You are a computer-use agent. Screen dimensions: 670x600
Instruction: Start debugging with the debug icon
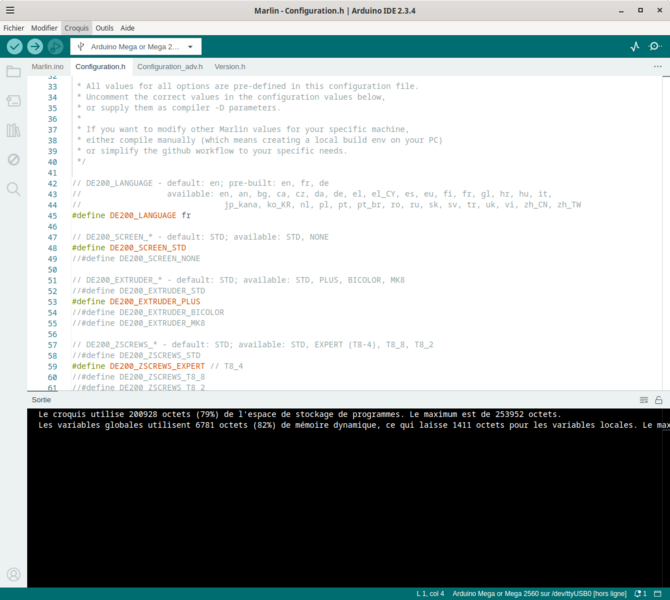pos(56,46)
